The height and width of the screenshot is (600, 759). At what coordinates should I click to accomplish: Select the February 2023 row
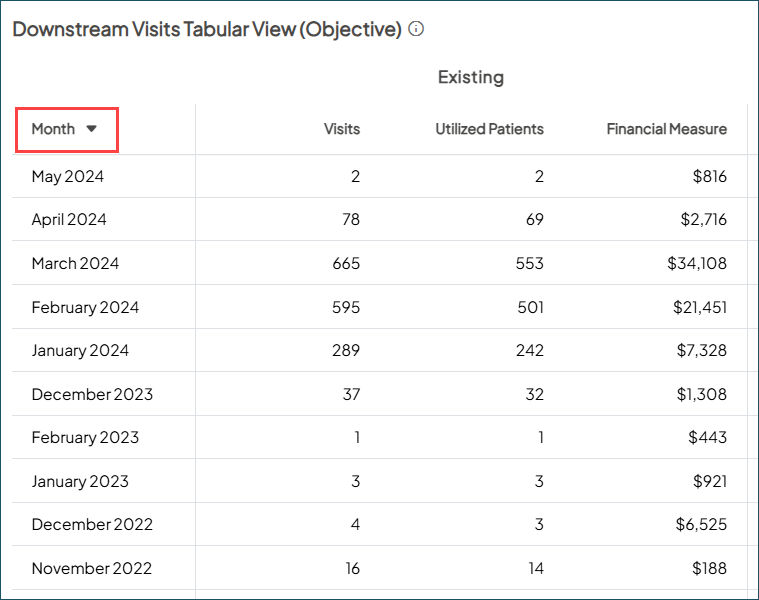pyautogui.click(x=85, y=438)
